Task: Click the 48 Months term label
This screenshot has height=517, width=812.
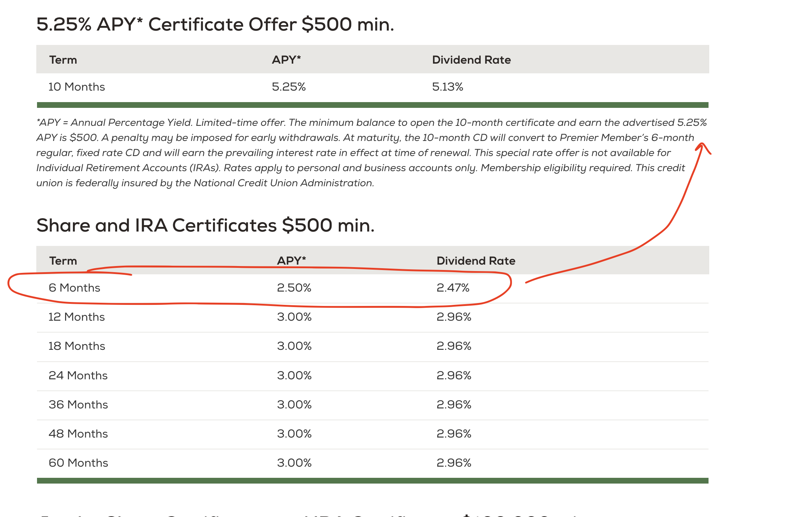Action: tap(78, 434)
